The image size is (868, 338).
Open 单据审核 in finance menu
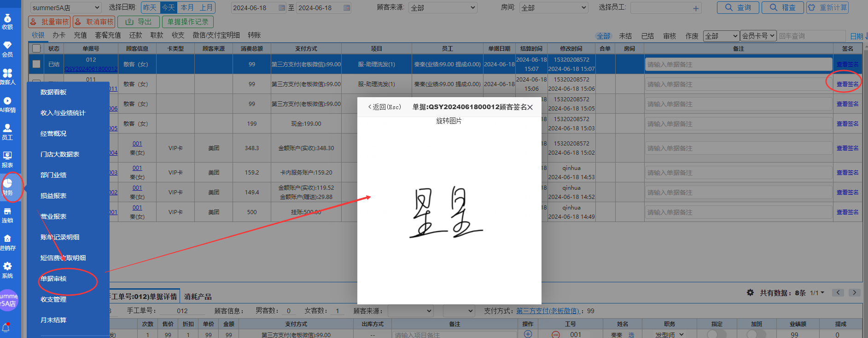pyautogui.click(x=53, y=279)
